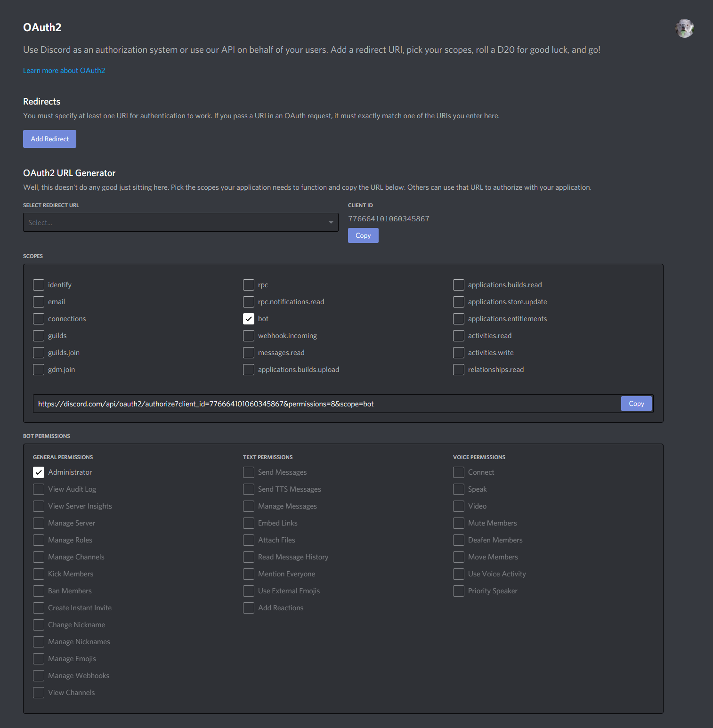Check rpc.notifications.read scope

[249, 302]
